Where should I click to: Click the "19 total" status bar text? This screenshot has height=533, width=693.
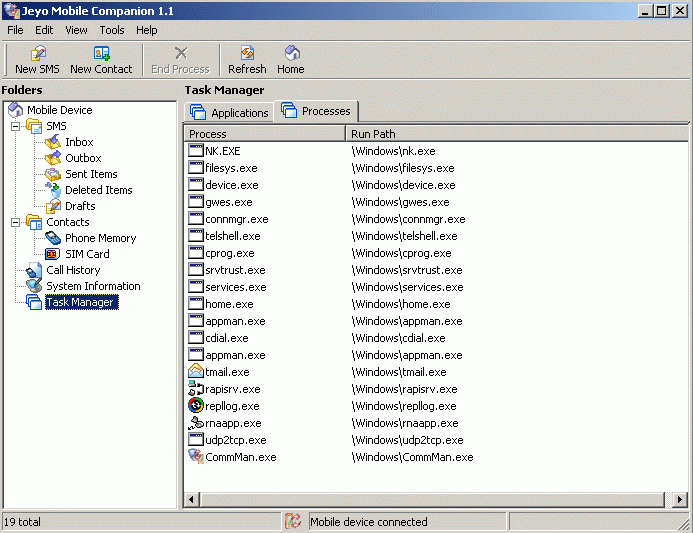(22, 522)
